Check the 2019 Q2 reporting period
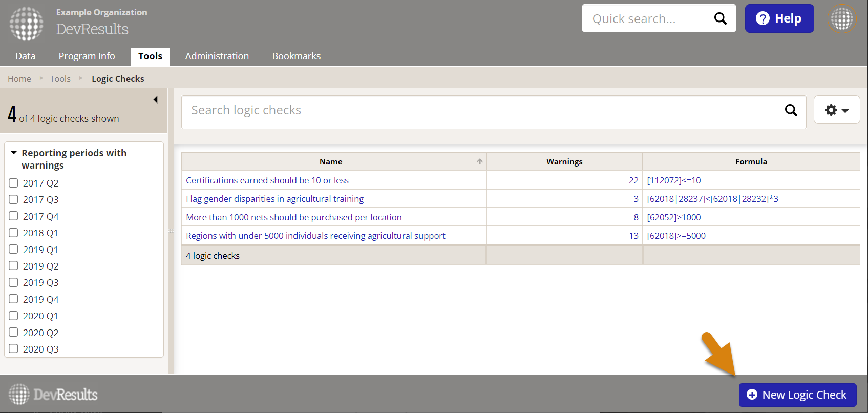 pyautogui.click(x=13, y=266)
